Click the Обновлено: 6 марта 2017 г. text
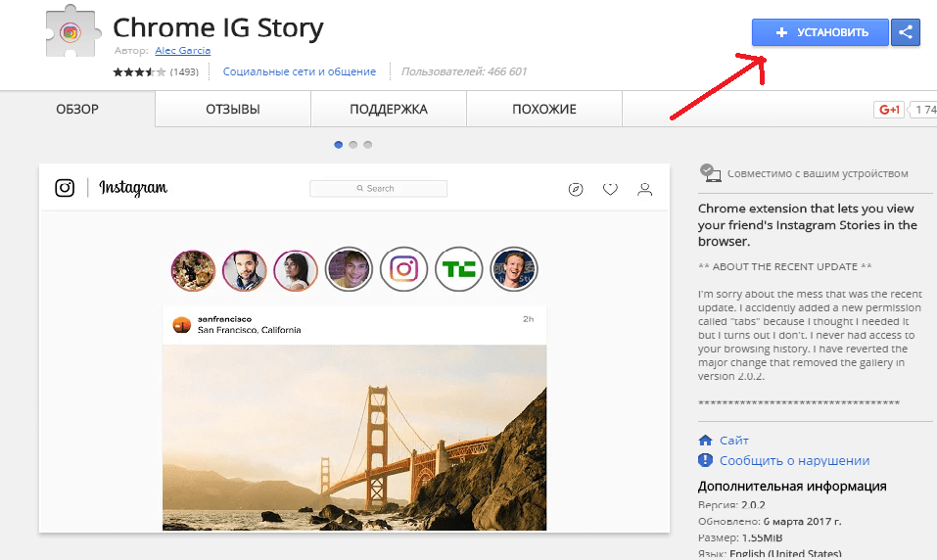 770,521
